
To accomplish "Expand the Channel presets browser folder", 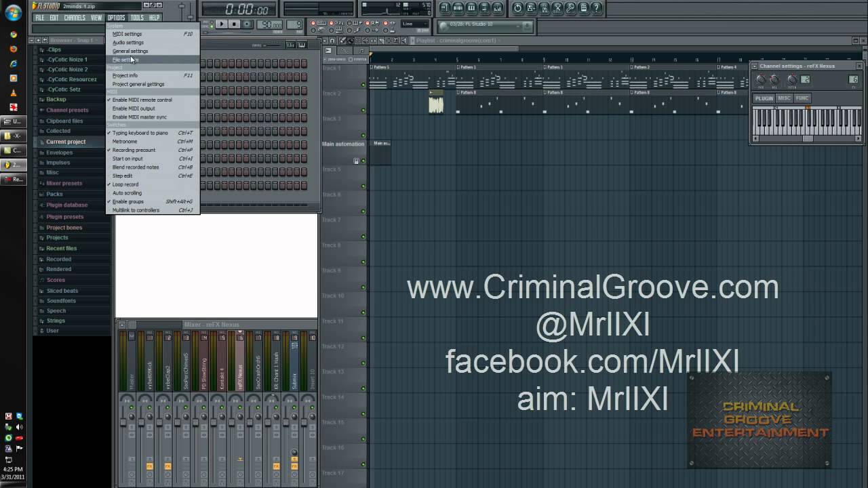I will click(67, 110).
